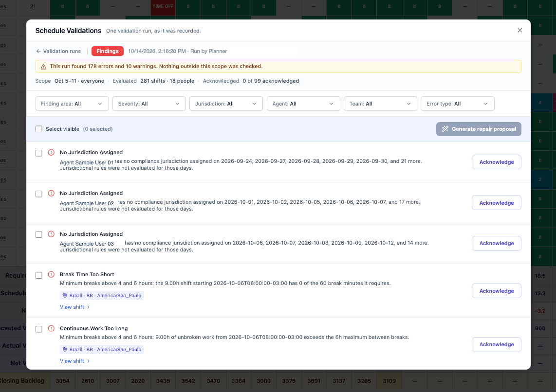Acknowledge the Agent Sample User 02 finding
This screenshot has height=392, width=556.
[x=496, y=202]
